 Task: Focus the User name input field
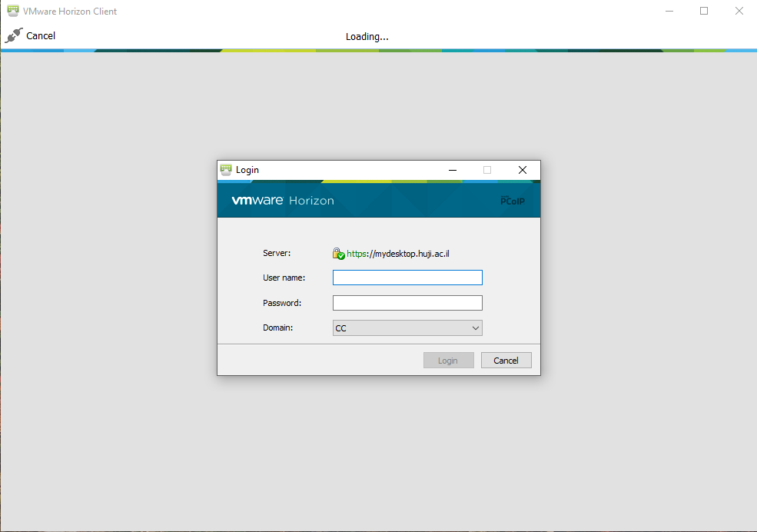pyautogui.click(x=407, y=278)
